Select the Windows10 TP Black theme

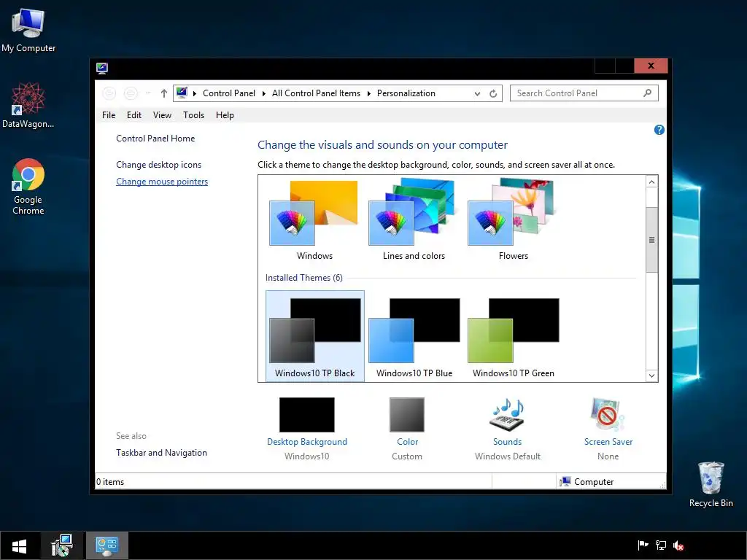(315, 335)
